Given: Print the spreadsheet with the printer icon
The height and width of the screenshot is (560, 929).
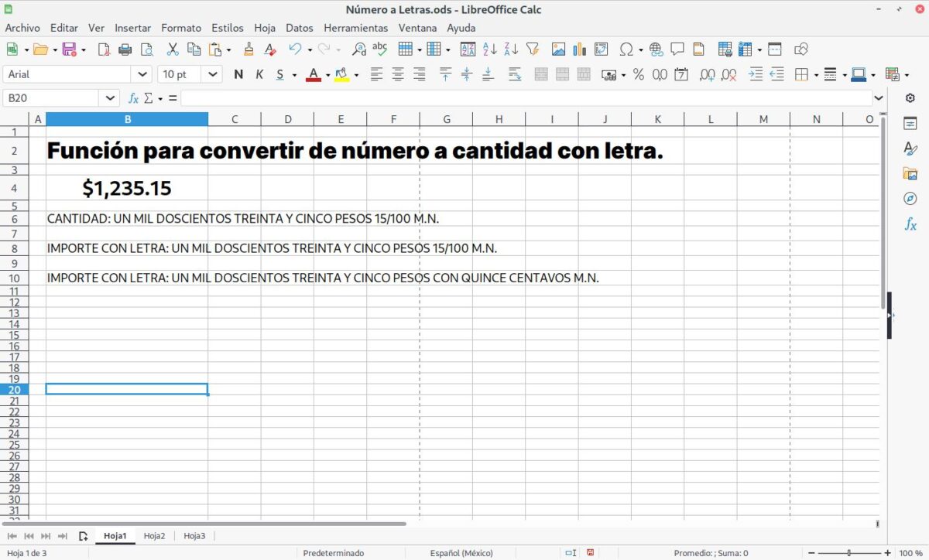Looking at the screenshot, I should tap(125, 50).
